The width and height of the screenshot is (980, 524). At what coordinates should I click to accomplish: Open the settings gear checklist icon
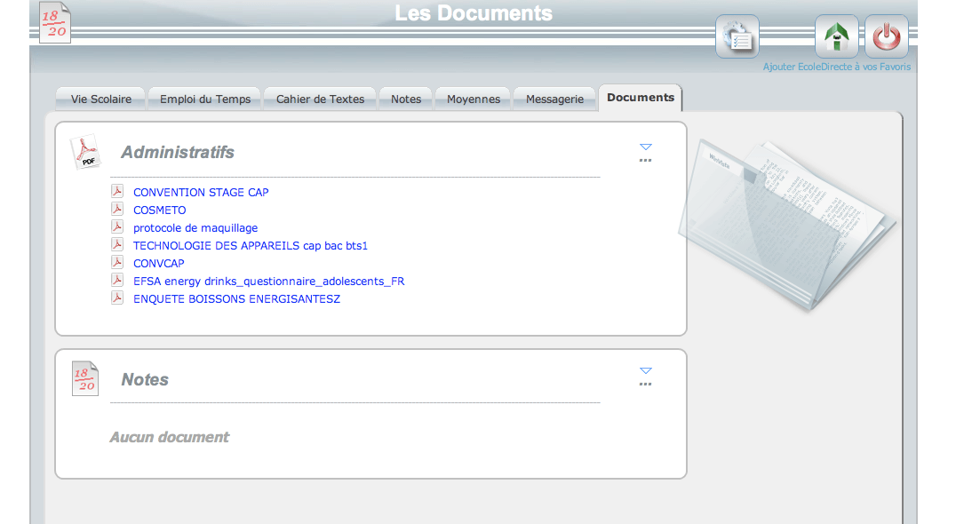[x=737, y=37]
